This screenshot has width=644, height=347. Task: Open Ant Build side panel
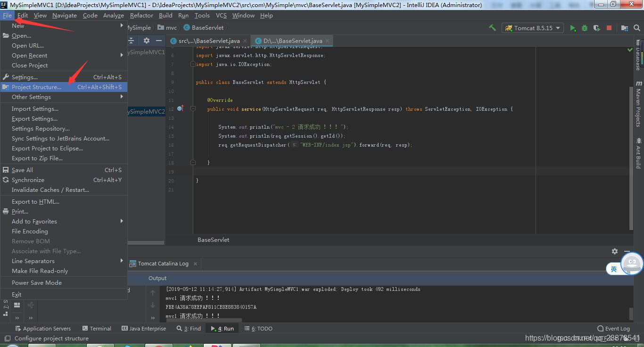(x=638, y=153)
